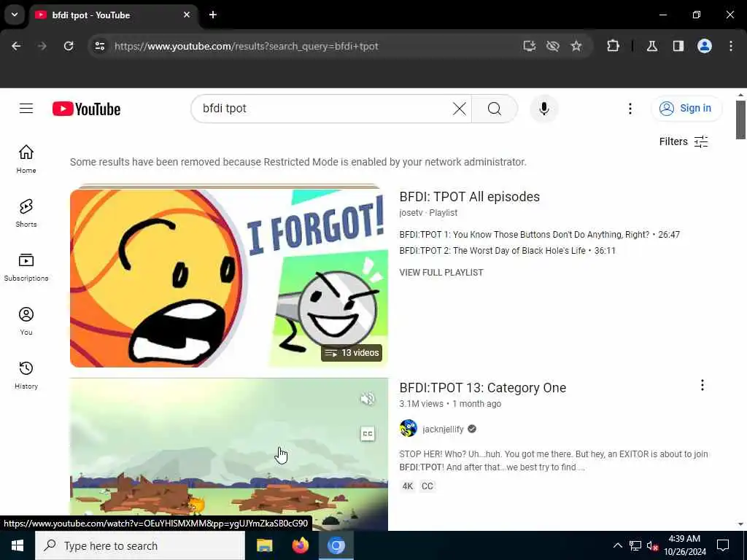Open browser profile avatar
Screen dimensions: 747x560
point(705,46)
